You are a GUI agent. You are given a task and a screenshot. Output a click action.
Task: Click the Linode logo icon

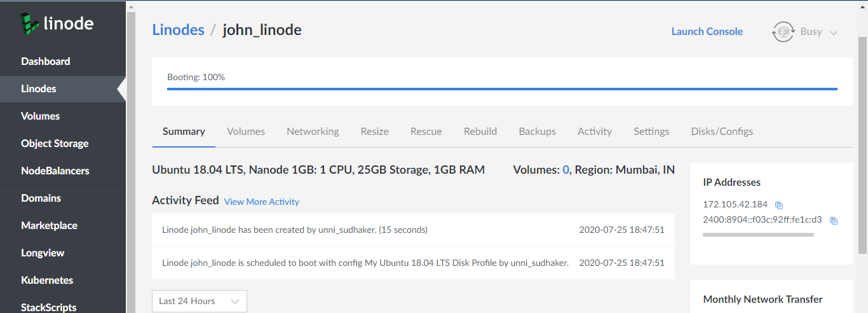tap(30, 24)
